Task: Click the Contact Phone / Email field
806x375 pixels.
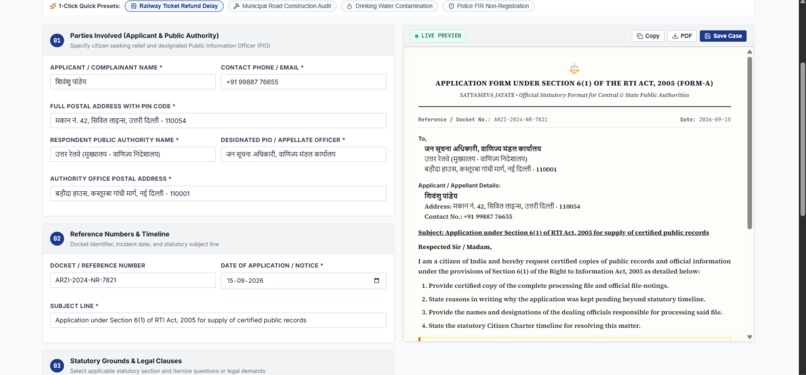Action: point(303,82)
